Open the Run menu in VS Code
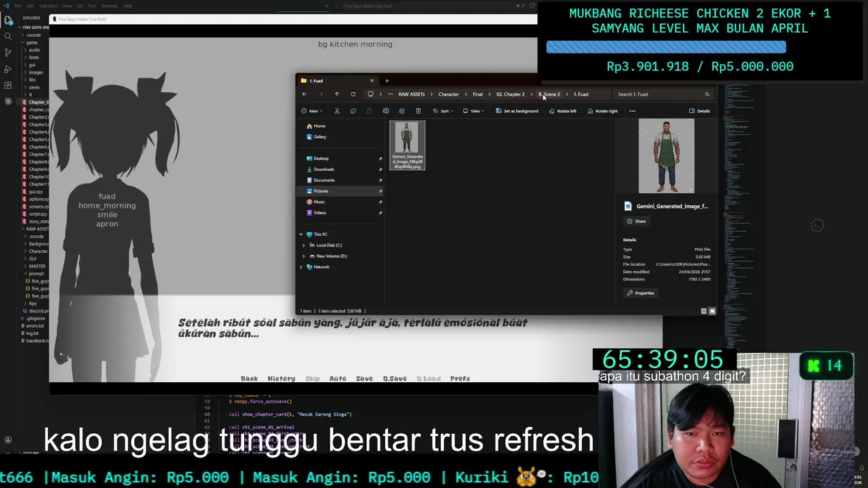The width and height of the screenshot is (868, 488). 92,6
